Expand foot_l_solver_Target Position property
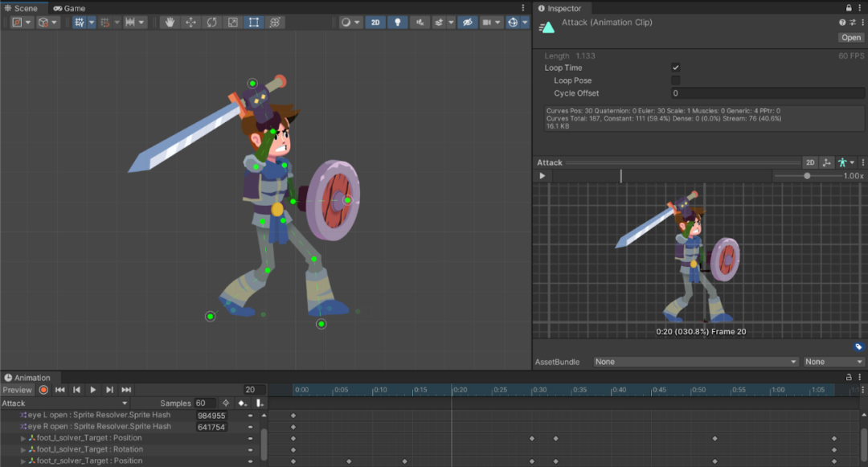Screen dimensions: 868x467 tap(23, 438)
